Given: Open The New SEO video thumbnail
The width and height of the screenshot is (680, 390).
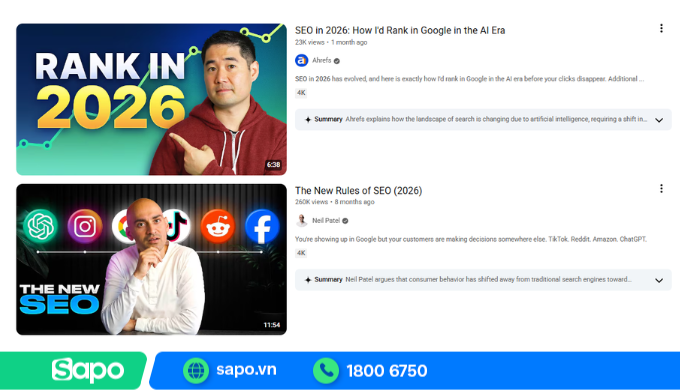Looking at the screenshot, I should pos(151,259).
